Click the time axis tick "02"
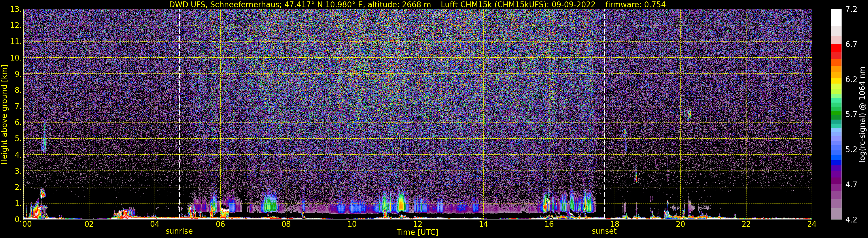The height and width of the screenshot is (238, 868). point(89,224)
